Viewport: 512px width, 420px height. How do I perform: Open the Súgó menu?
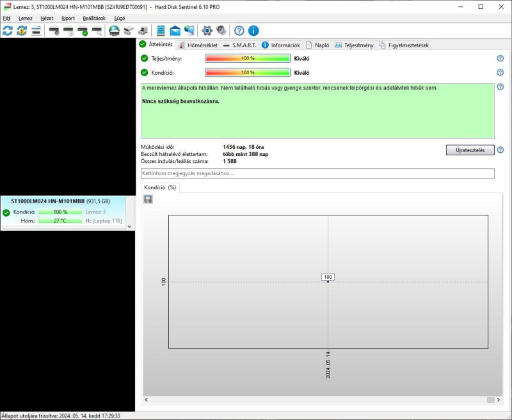pyautogui.click(x=120, y=19)
